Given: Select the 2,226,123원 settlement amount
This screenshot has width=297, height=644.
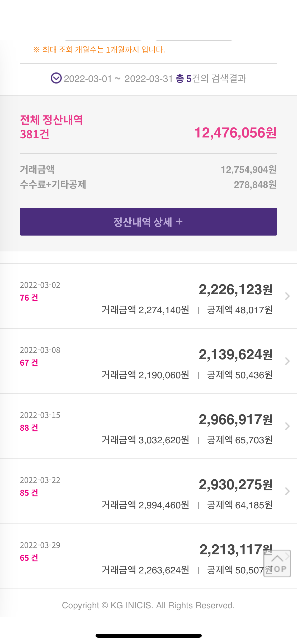Looking at the screenshot, I should click(x=235, y=289).
